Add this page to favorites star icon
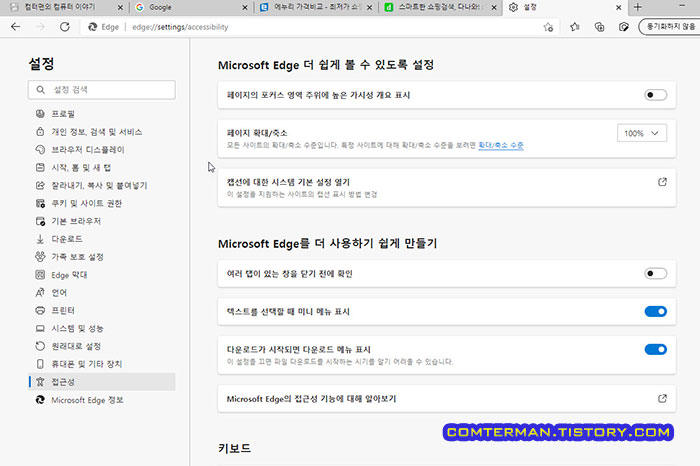 [x=548, y=27]
